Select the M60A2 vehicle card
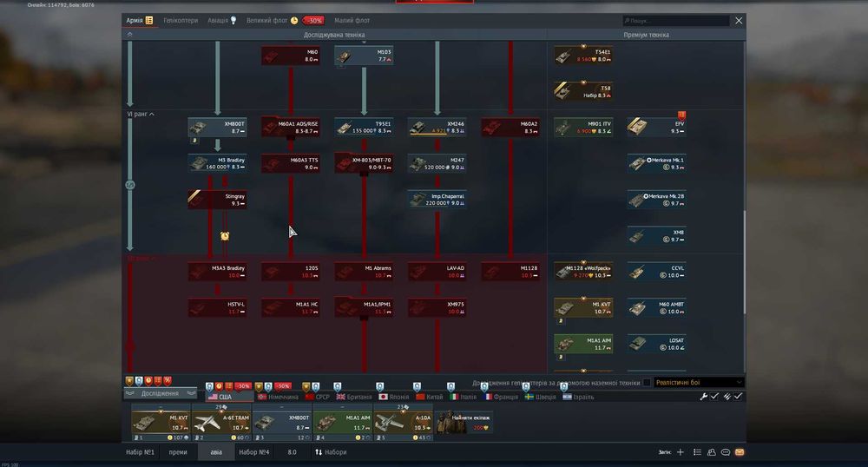Screen dimensions: 868x467 (x=510, y=128)
